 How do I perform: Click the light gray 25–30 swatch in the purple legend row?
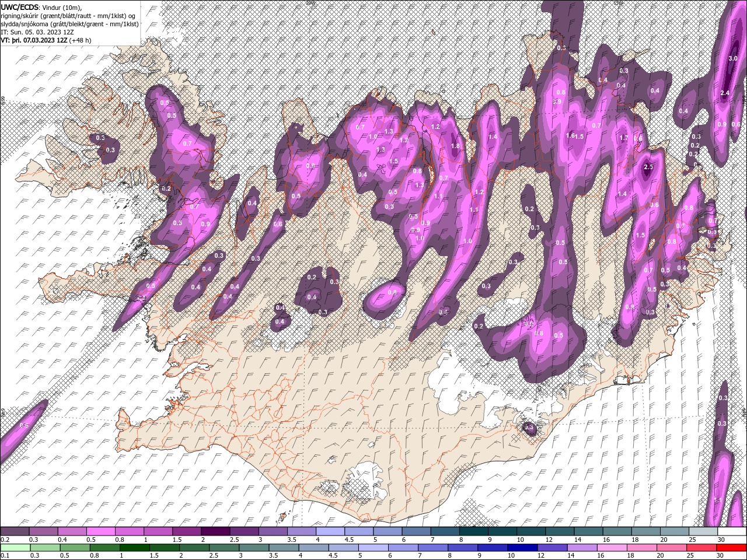[703, 531]
